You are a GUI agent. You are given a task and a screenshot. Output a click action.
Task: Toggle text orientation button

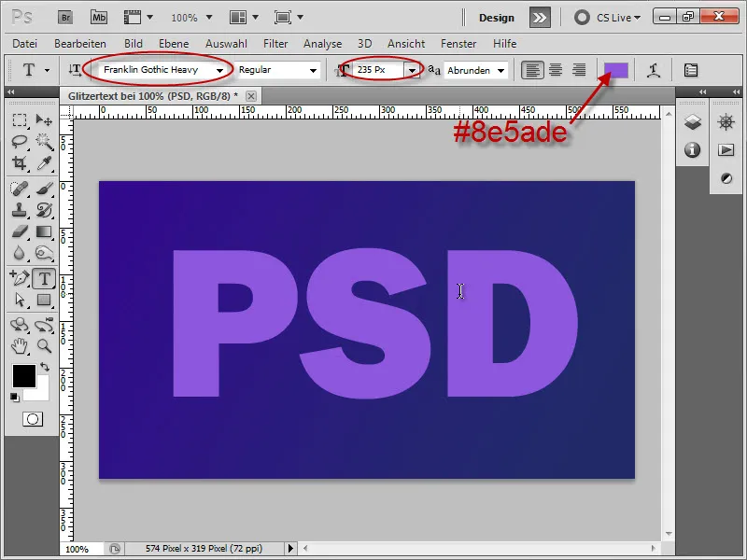point(75,71)
